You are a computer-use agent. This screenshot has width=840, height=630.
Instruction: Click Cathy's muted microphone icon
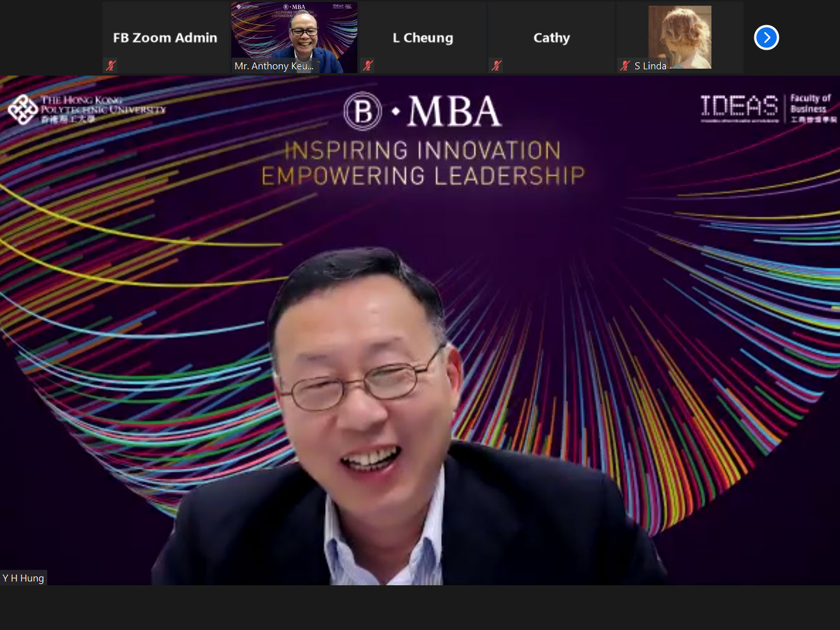[497, 66]
